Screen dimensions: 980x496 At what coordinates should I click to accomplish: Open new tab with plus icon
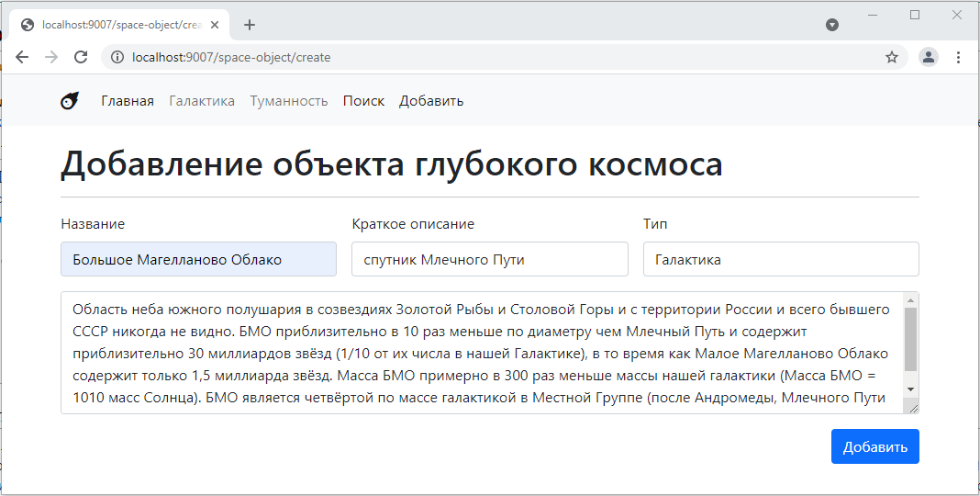(x=250, y=25)
